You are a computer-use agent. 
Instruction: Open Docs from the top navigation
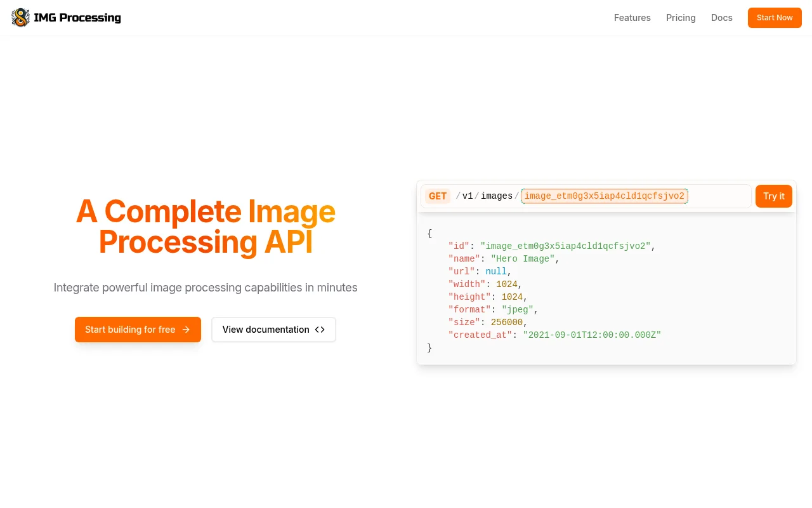721,18
